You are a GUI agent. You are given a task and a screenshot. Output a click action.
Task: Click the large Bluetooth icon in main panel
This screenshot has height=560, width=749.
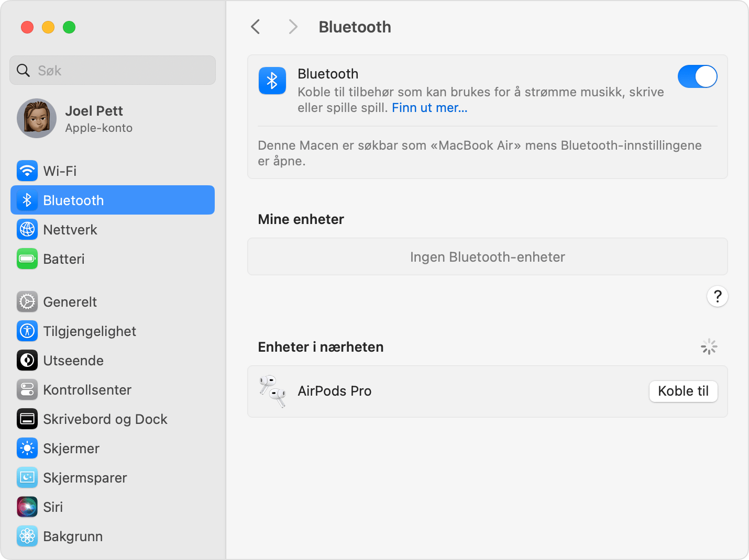point(272,81)
